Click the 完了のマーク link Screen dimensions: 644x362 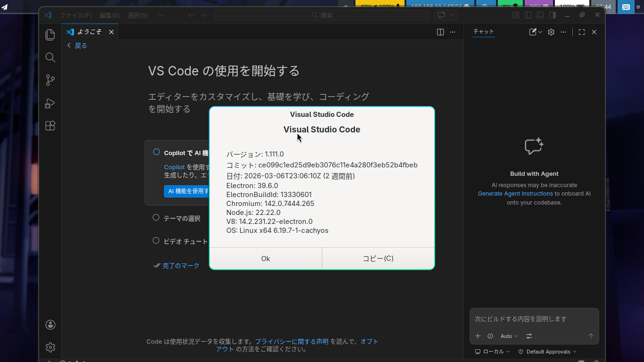pos(181,266)
